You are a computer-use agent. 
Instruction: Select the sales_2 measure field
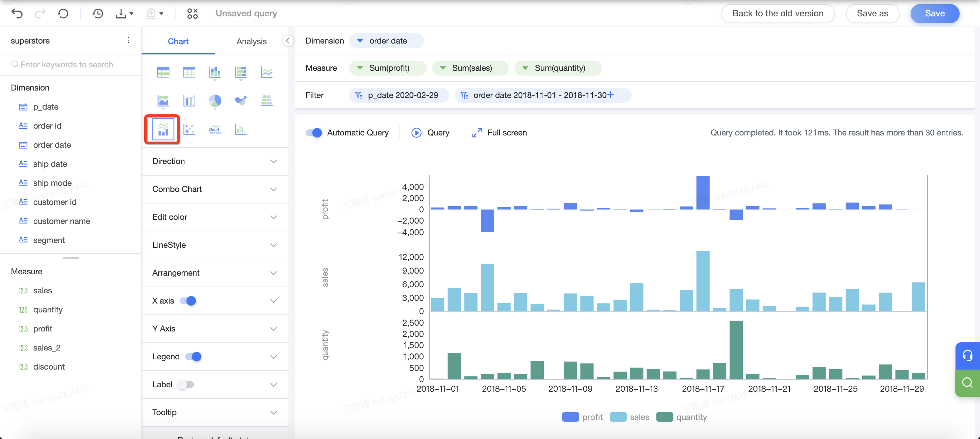(x=46, y=348)
